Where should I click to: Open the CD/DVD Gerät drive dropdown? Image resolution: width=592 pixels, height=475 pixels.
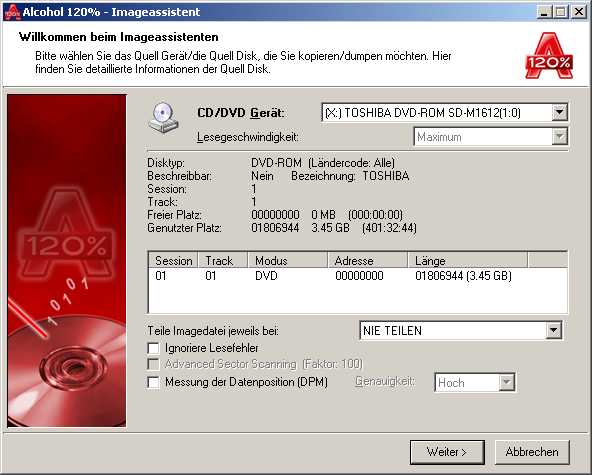560,113
